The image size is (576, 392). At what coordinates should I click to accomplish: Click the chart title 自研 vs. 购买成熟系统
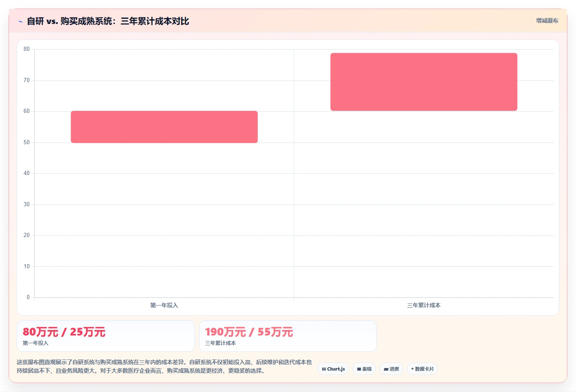pyautogui.click(x=108, y=21)
